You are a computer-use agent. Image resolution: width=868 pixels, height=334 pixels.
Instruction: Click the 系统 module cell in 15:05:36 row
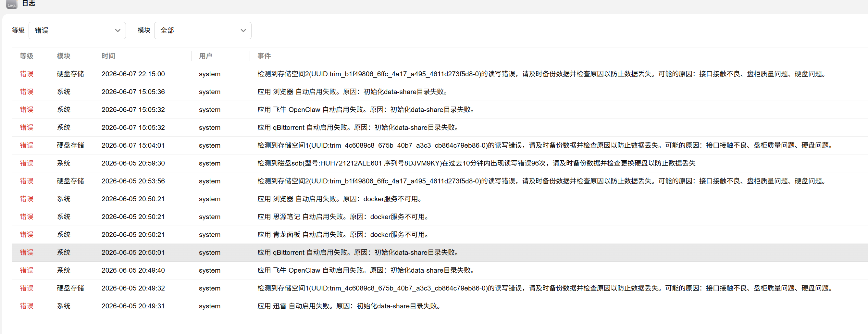[63, 92]
